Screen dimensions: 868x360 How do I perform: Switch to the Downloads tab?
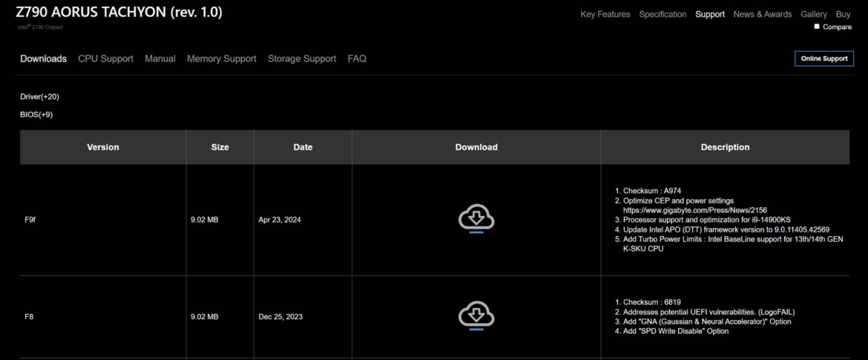[x=44, y=59]
